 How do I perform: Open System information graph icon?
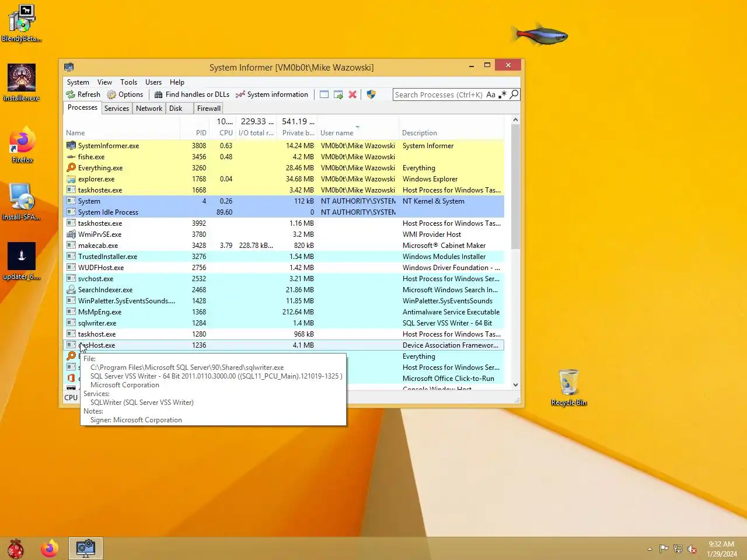(240, 94)
